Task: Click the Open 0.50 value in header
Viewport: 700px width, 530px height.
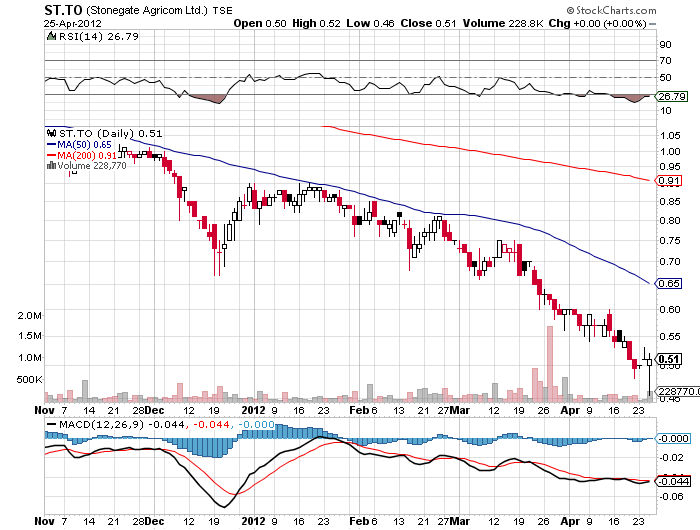Action: [260, 23]
